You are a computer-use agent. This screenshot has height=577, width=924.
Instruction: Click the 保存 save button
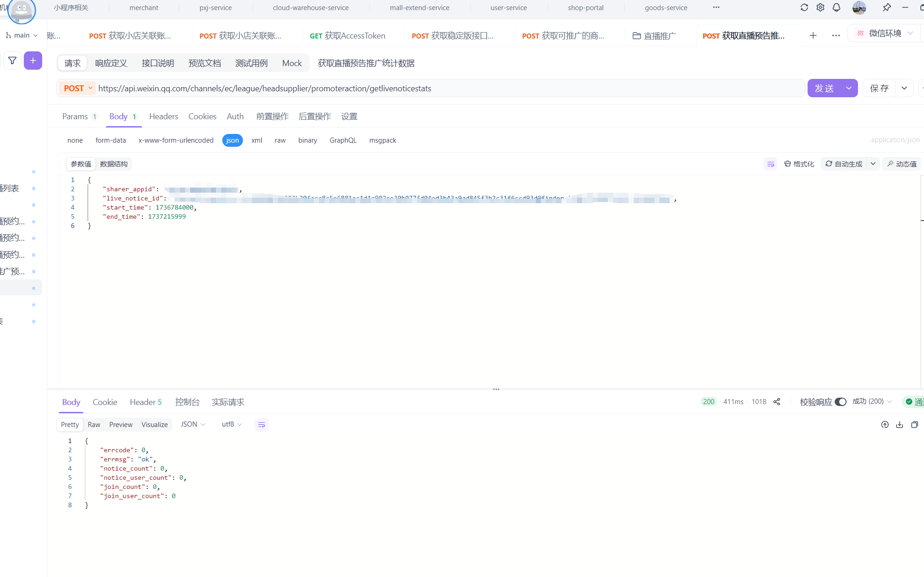click(879, 88)
